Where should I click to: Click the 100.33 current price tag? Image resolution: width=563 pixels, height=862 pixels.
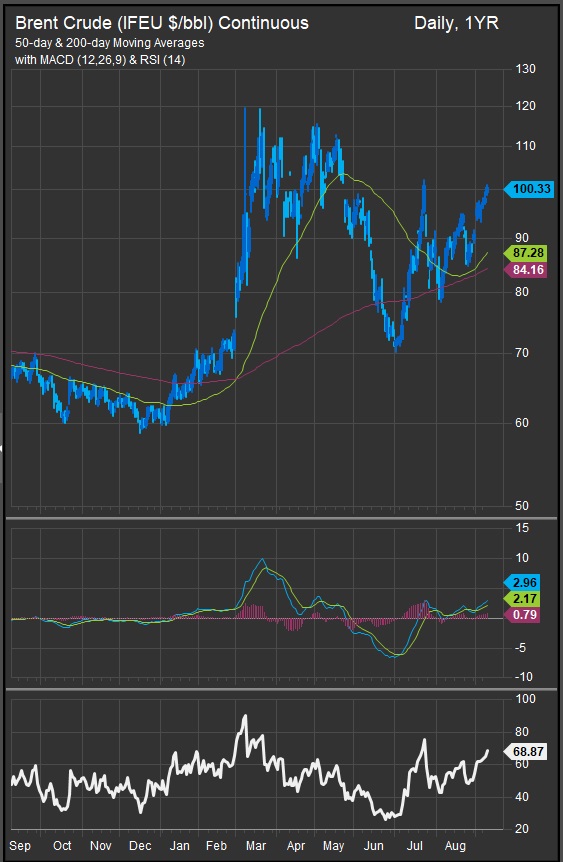[x=529, y=189]
